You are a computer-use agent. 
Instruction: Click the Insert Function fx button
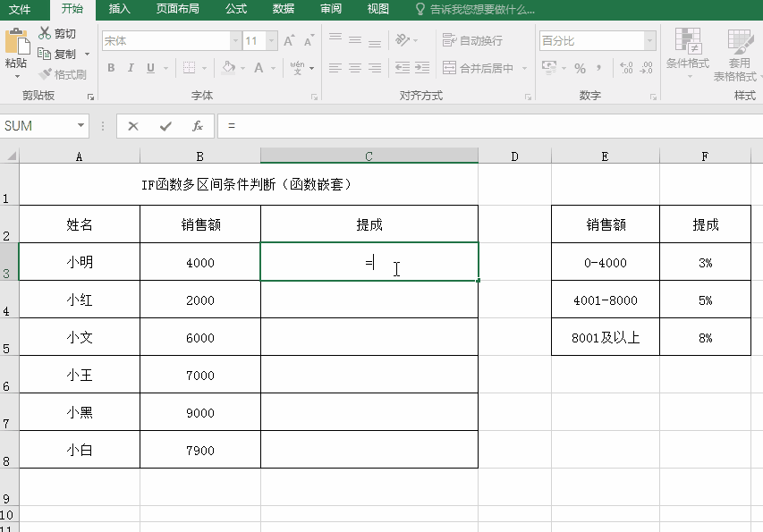pyautogui.click(x=197, y=126)
